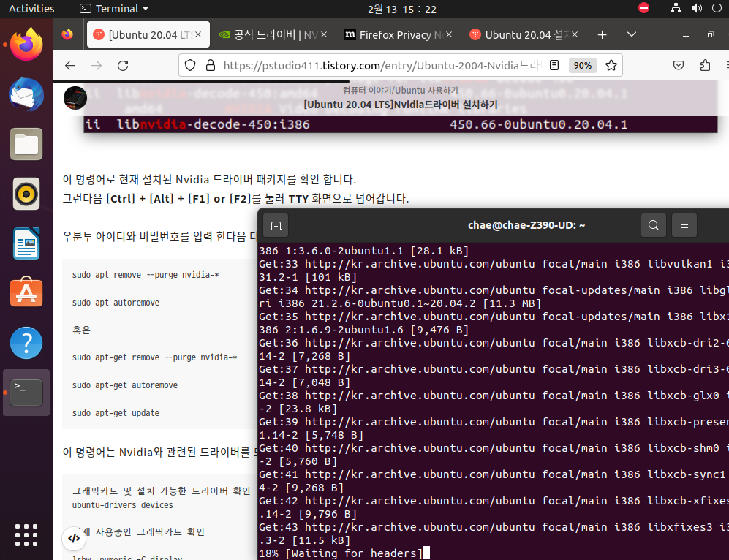Click the blog author avatar image
This screenshot has width=729, height=560.
click(x=75, y=98)
